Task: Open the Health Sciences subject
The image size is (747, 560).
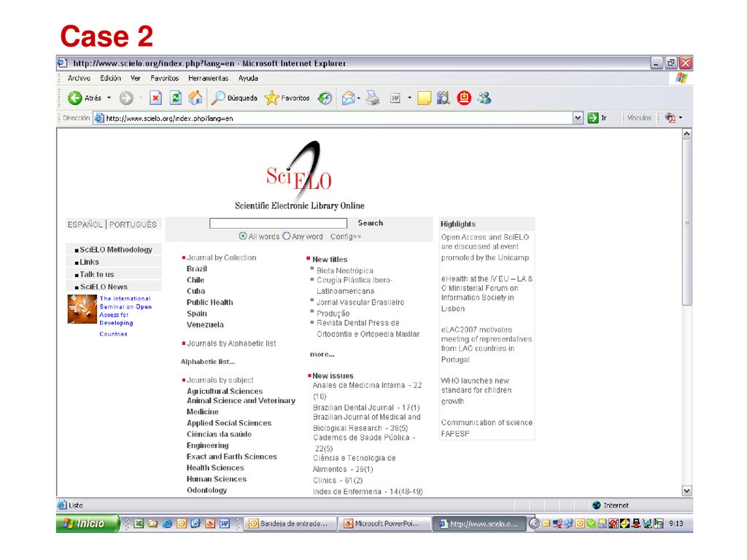Action: [x=215, y=468]
